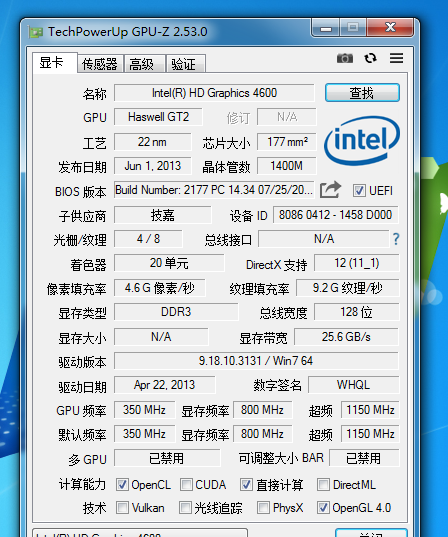
Task: Open the 验证 tab
Action: tap(186, 64)
